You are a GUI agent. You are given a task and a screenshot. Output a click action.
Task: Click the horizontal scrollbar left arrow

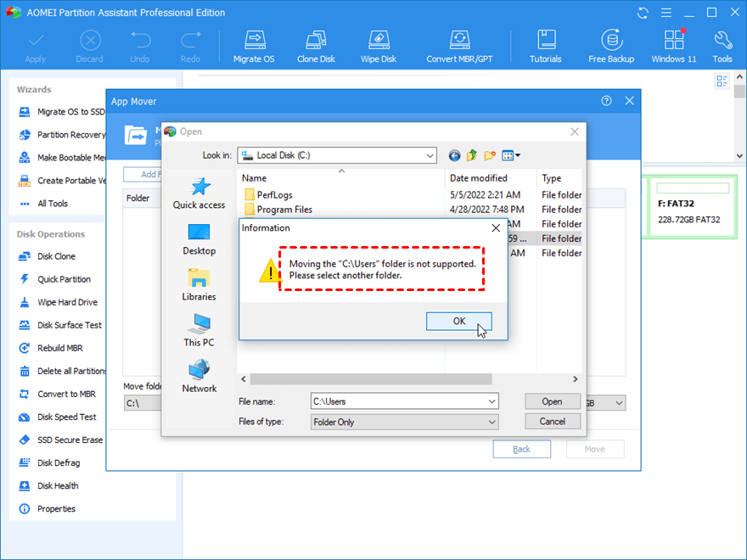pyautogui.click(x=244, y=379)
